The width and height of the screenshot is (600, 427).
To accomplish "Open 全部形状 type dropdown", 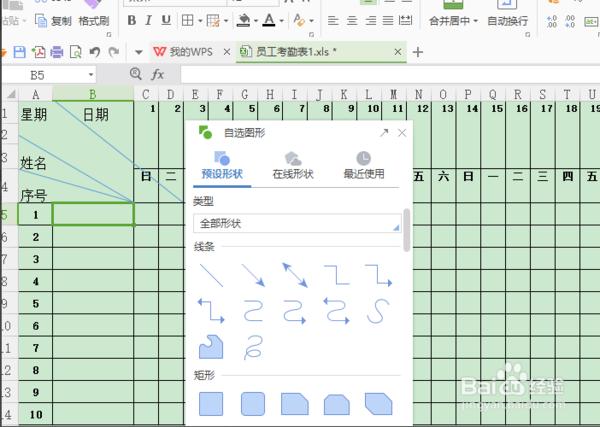I will click(x=297, y=223).
